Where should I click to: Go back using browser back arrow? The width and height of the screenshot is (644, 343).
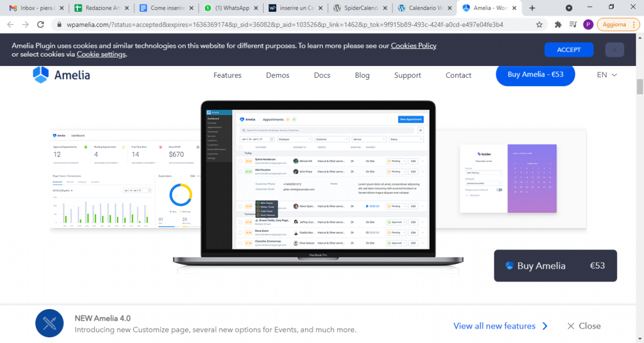click(x=11, y=24)
